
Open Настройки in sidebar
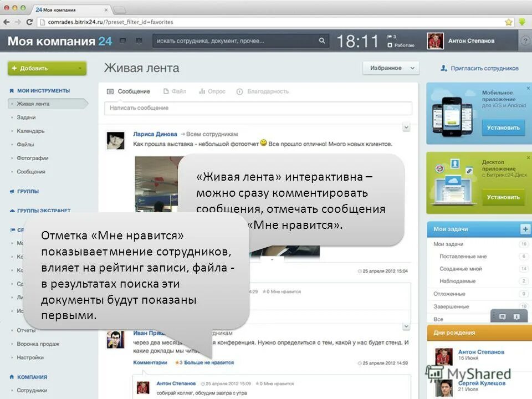(x=30, y=357)
